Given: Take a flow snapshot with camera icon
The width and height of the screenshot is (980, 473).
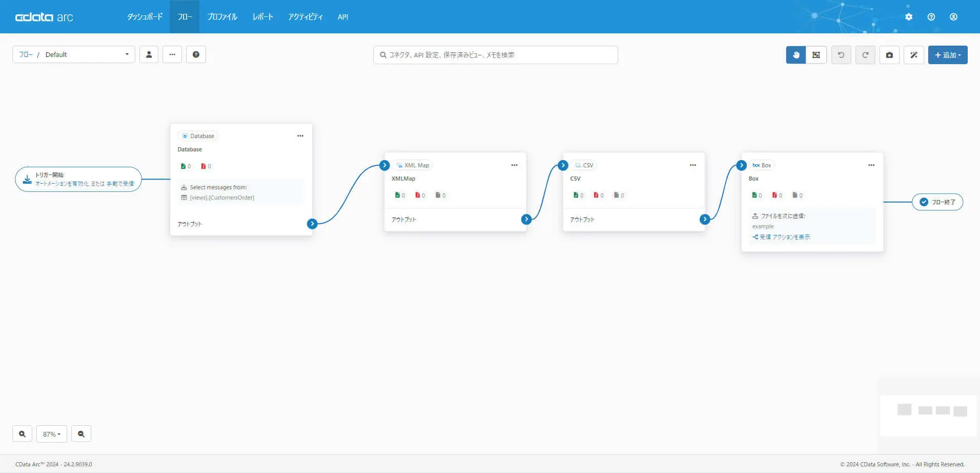Looking at the screenshot, I should coord(889,55).
